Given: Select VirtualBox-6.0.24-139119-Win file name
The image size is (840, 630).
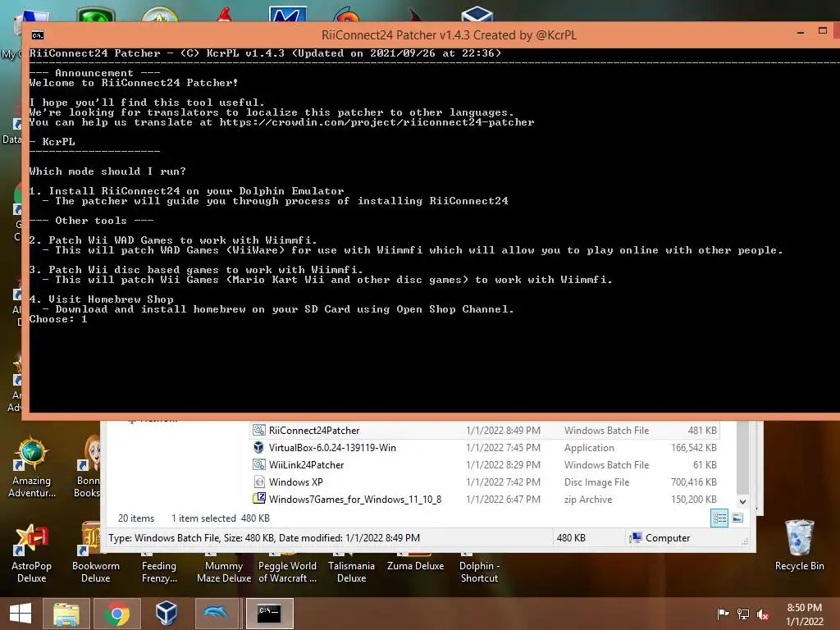Looking at the screenshot, I should (x=332, y=447).
